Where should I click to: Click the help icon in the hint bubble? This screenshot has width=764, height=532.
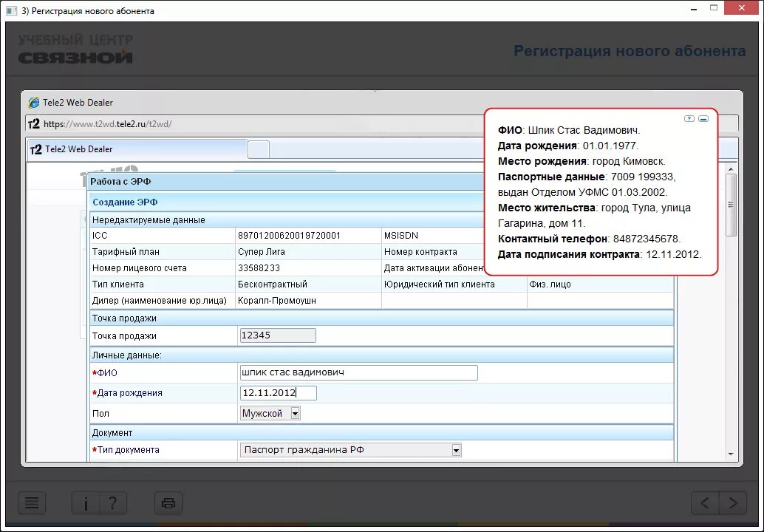689,118
